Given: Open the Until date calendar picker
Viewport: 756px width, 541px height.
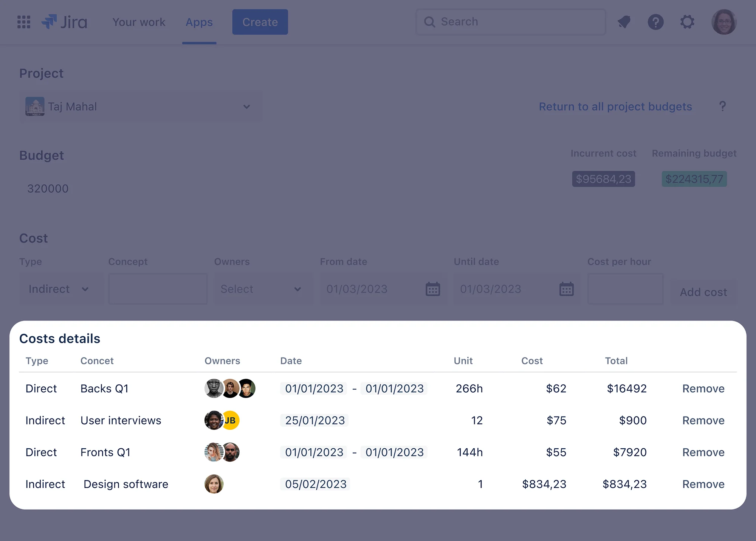Looking at the screenshot, I should pos(566,289).
